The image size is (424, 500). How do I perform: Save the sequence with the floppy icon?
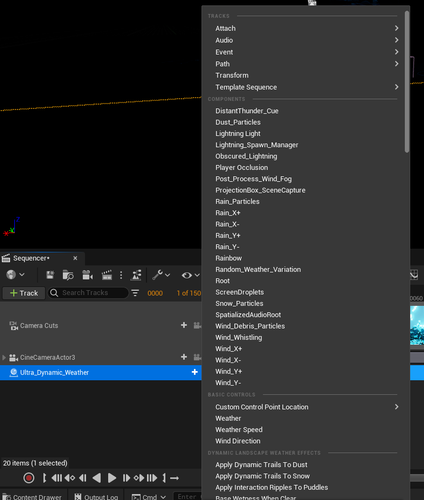tap(50, 275)
